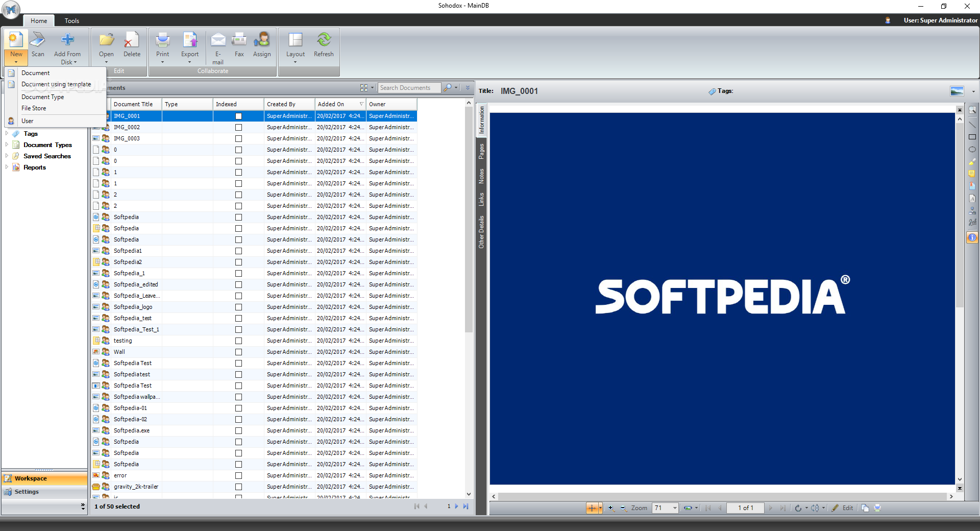Open the Pages side tab
The height and width of the screenshot is (531, 980).
coord(481,151)
